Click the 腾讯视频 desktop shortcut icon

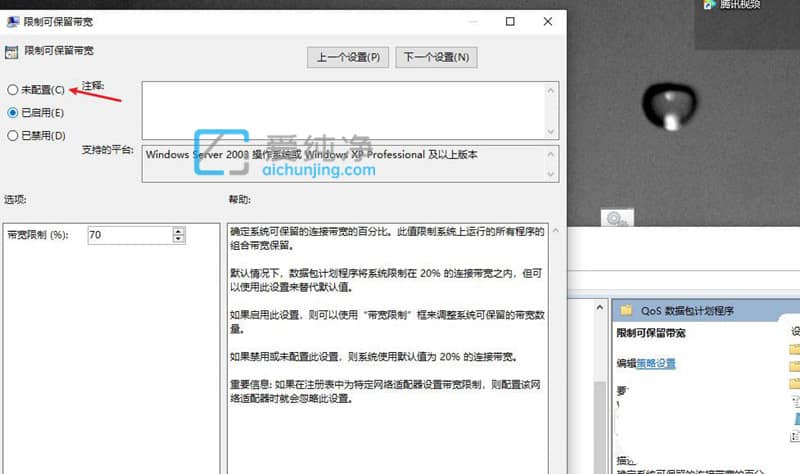tap(710, 5)
